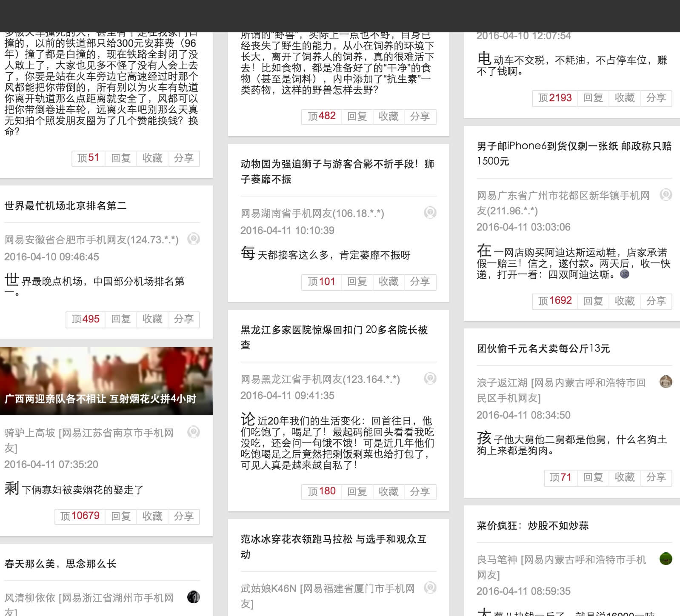Click 收藏 on the 顶1692 comment
This screenshot has width=680, height=616.
(x=625, y=301)
